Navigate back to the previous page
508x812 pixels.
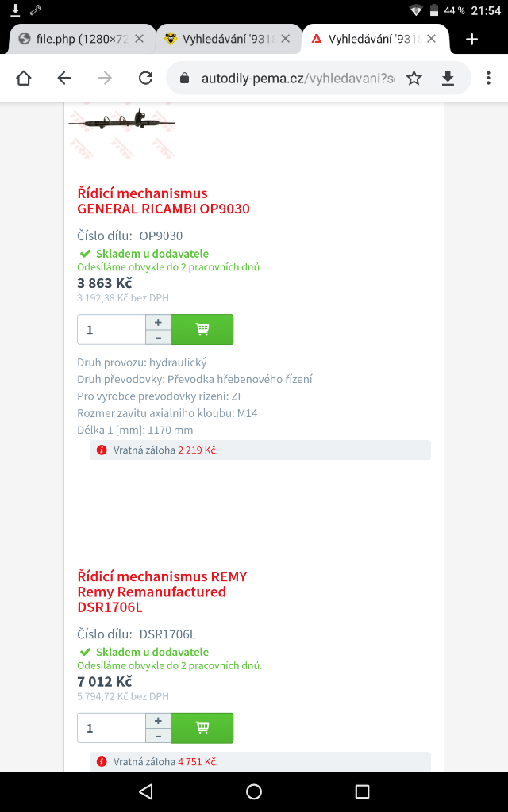tap(64, 78)
